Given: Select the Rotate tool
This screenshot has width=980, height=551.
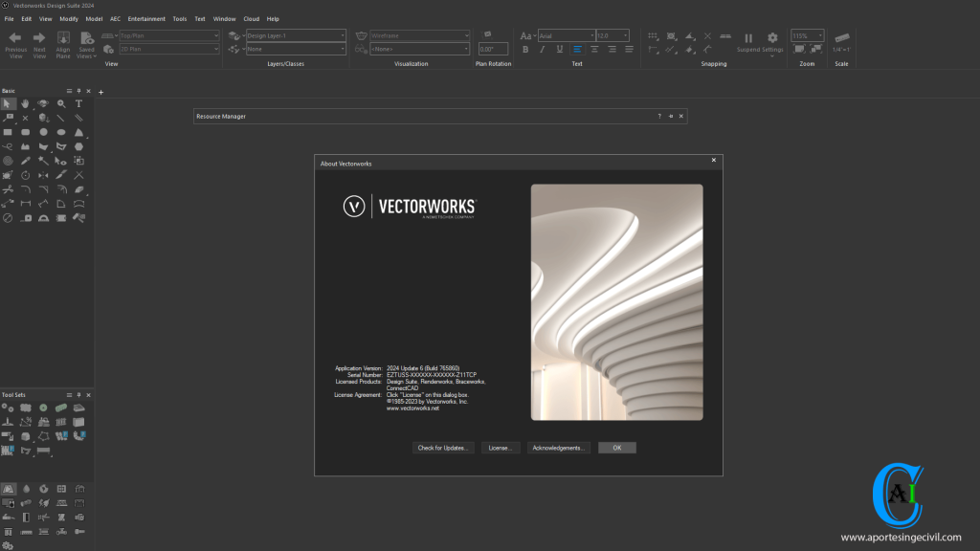Looking at the screenshot, I should tap(26, 175).
